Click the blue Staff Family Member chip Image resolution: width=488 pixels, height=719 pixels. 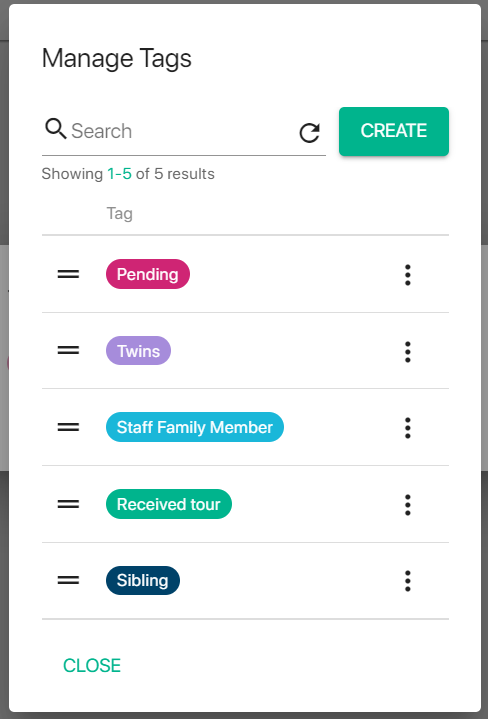[195, 427]
